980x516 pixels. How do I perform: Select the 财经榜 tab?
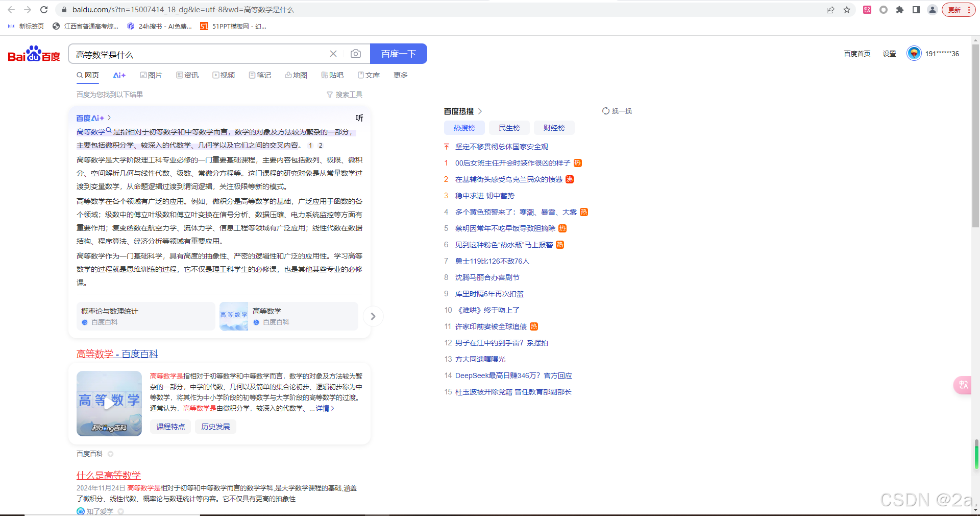coord(554,128)
